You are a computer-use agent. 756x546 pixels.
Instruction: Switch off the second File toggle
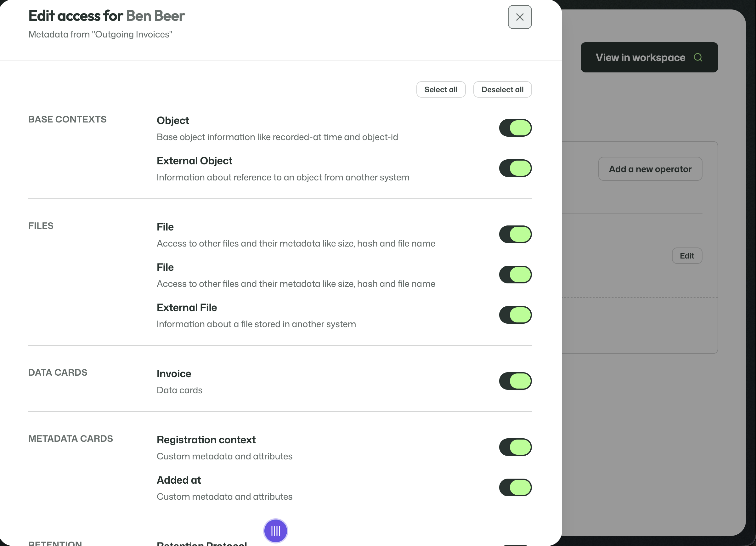click(515, 275)
